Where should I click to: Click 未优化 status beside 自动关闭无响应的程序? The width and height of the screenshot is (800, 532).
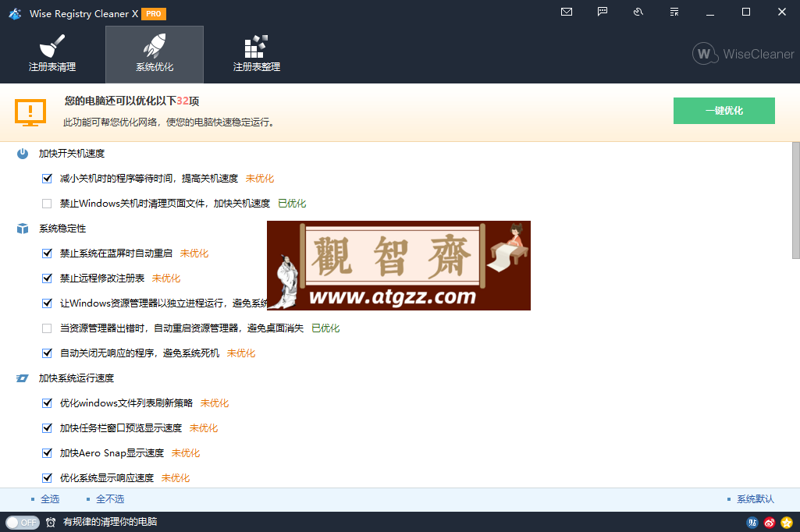tap(241, 353)
